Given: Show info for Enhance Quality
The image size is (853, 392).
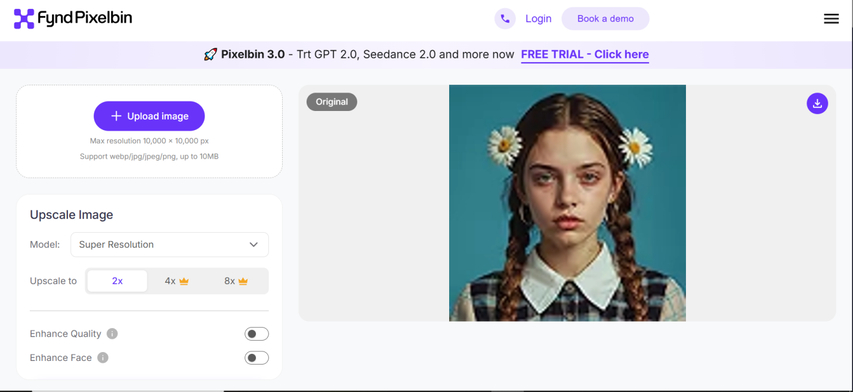Looking at the screenshot, I should 112,334.
